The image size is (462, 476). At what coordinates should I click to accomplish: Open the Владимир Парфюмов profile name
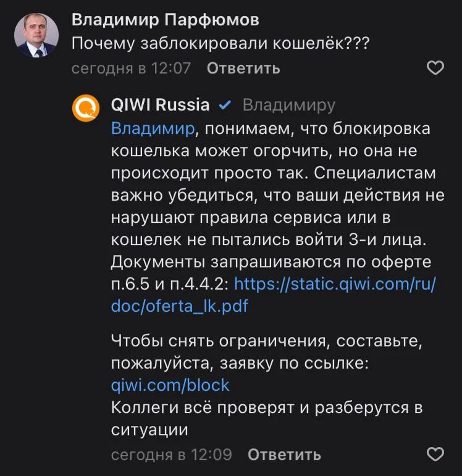point(165,20)
